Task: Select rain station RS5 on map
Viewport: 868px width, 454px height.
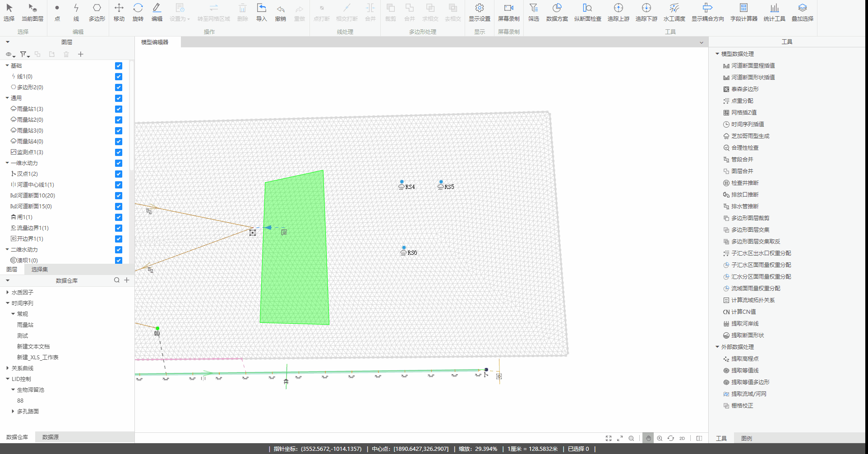Action: (x=441, y=185)
